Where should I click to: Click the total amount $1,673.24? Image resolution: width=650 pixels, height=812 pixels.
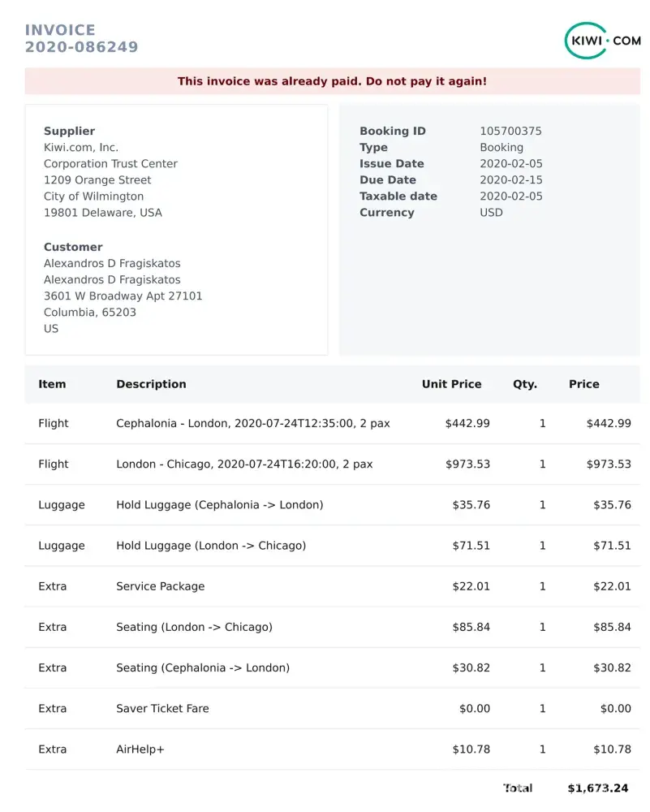[x=597, y=788]
